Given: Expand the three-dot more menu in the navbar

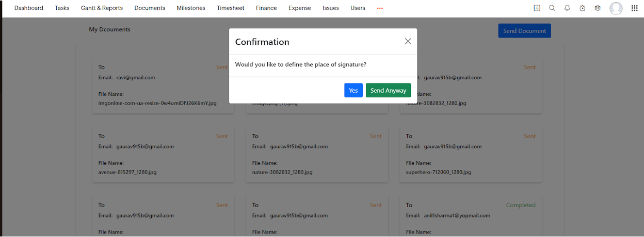Looking at the screenshot, I should pos(380,8).
